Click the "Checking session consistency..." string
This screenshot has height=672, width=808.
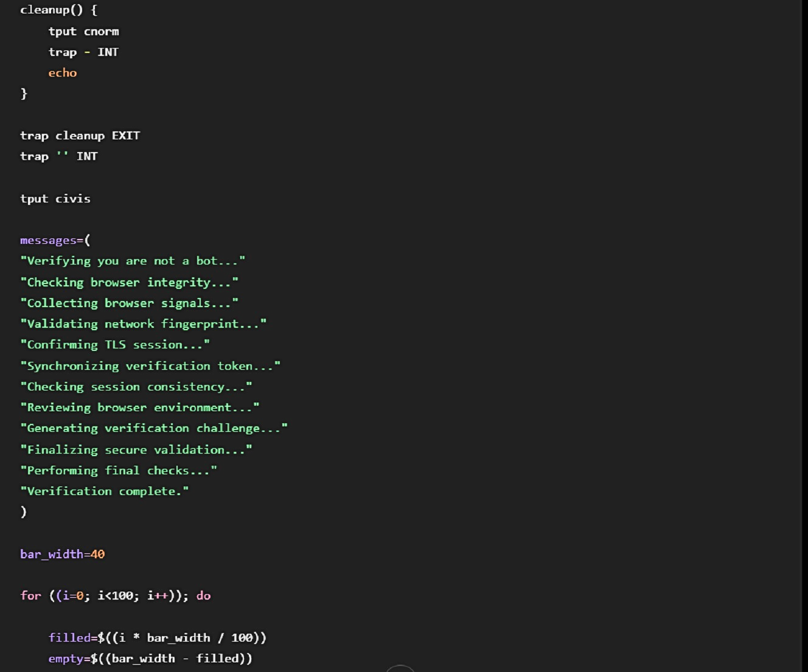pos(136,387)
